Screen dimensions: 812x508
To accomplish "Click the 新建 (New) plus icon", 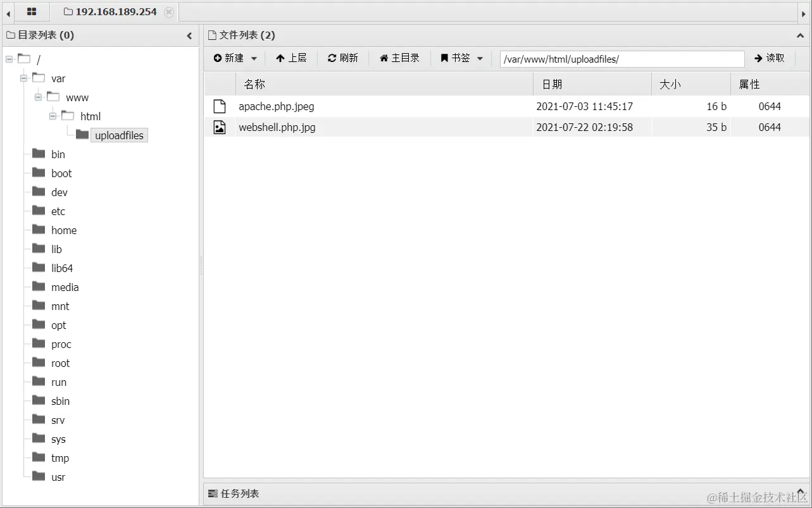I will (218, 58).
